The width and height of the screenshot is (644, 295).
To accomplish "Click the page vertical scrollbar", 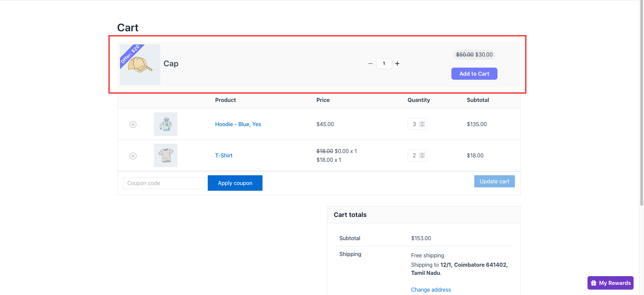I will [x=641, y=101].
